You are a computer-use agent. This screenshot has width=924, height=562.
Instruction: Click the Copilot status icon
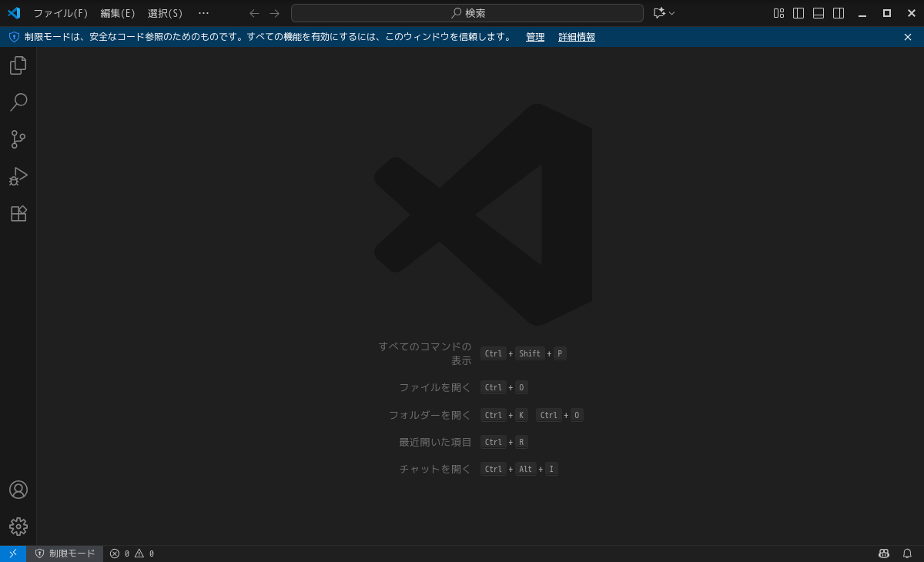(x=884, y=554)
